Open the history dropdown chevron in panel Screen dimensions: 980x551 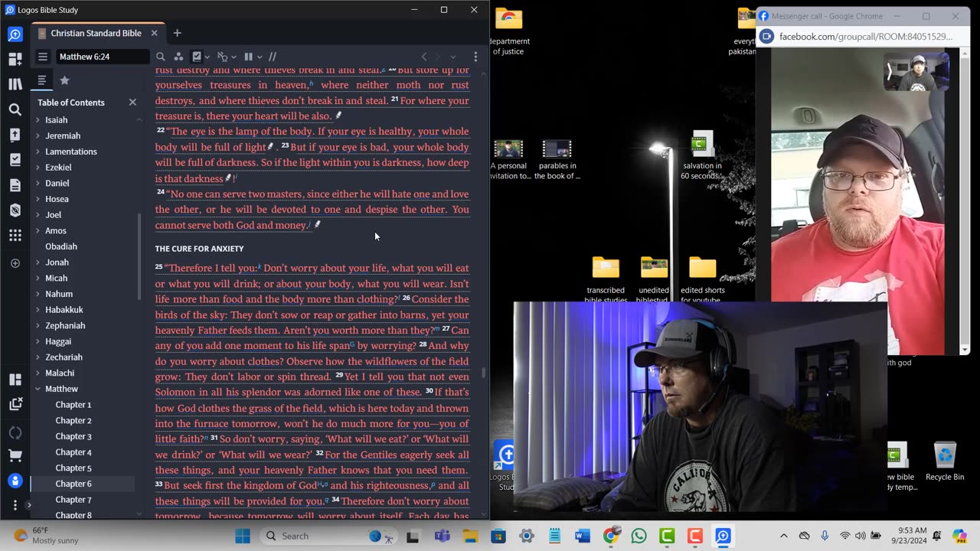tap(452, 57)
